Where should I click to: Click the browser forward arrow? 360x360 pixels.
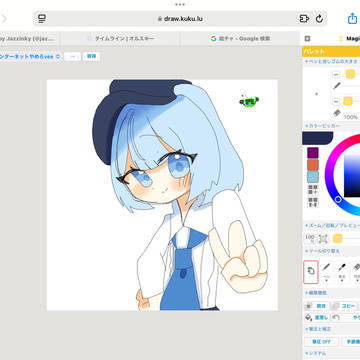[4, 19]
